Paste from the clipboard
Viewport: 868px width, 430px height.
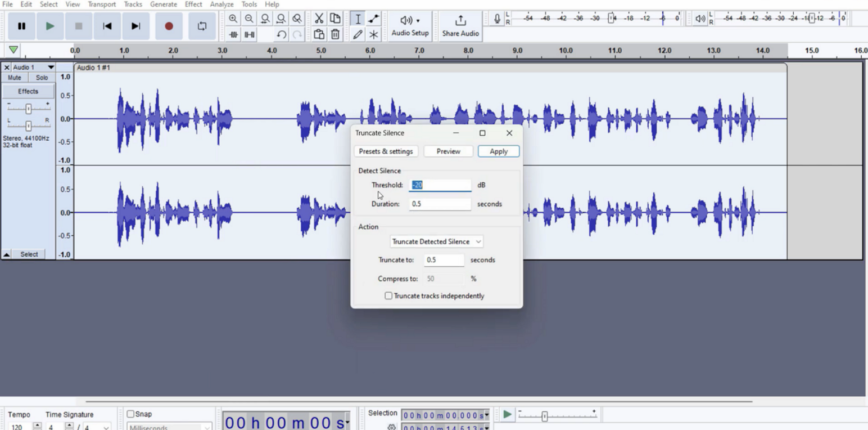point(319,34)
